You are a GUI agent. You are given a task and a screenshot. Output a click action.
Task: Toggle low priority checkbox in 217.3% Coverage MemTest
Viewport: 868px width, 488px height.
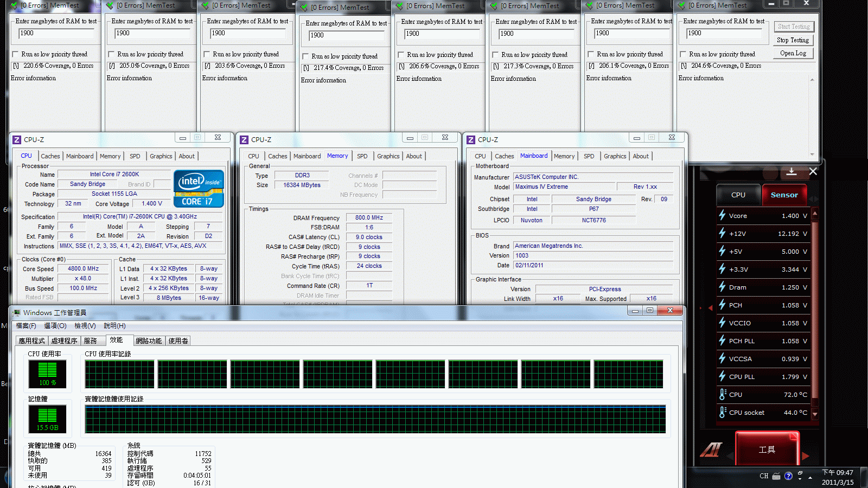(x=495, y=55)
